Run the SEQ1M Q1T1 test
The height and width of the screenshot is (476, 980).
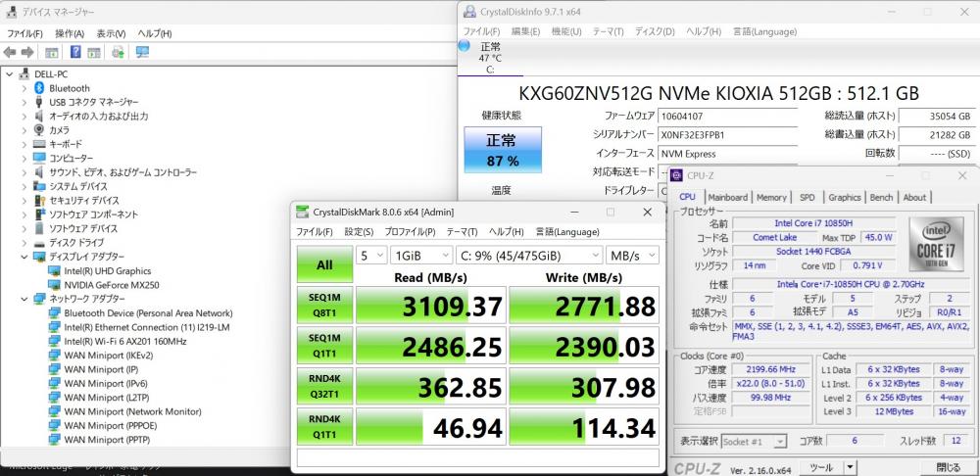tap(324, 346)
